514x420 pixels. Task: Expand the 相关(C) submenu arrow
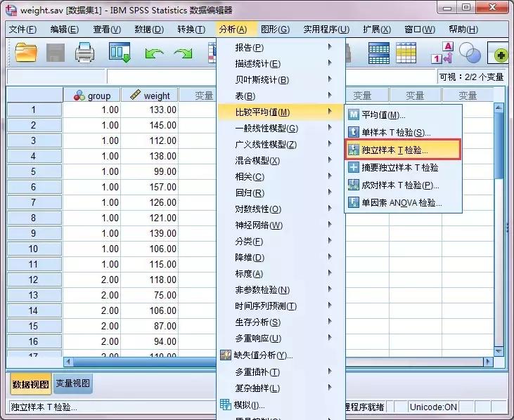click(x=330, y=176)
